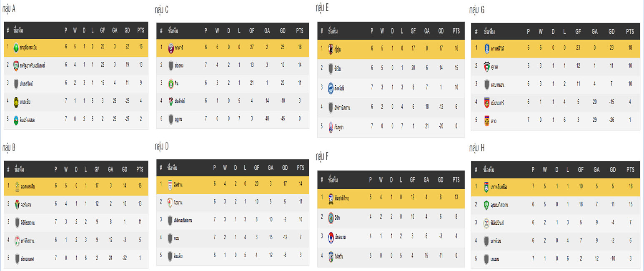Click the กลุ่ม F group heading
Screen dimensions: 644x271
click(x=323, y=157)
